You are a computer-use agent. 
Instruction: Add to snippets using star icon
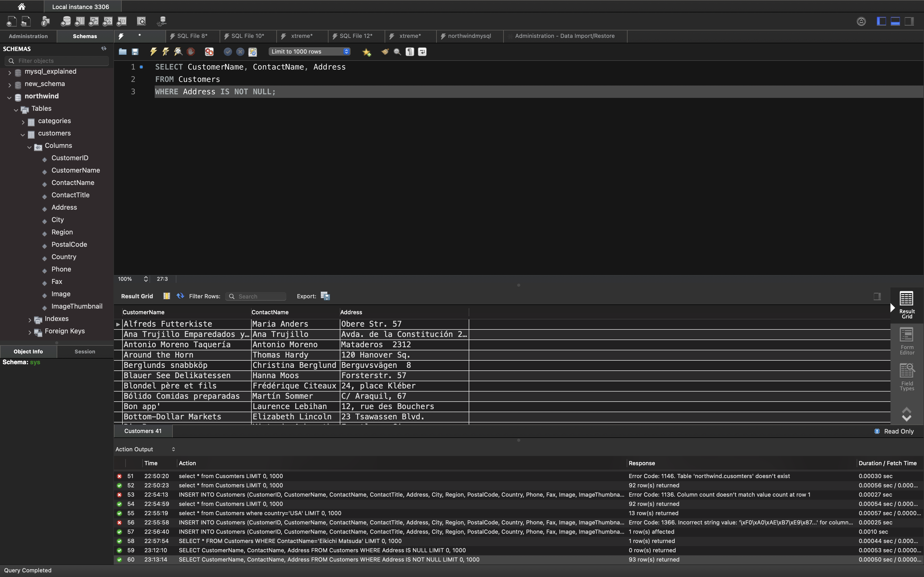point(367,52)
